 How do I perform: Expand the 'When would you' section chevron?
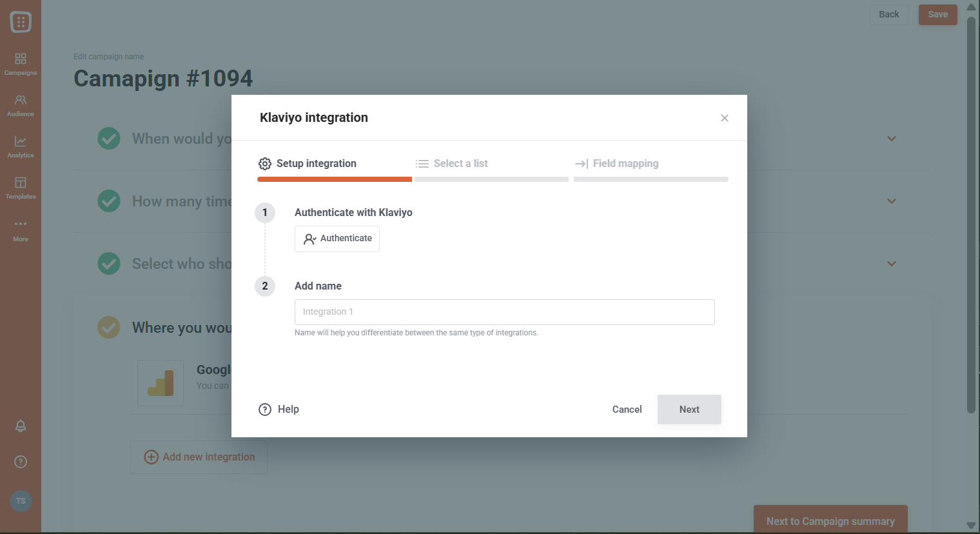coord(892,139)
